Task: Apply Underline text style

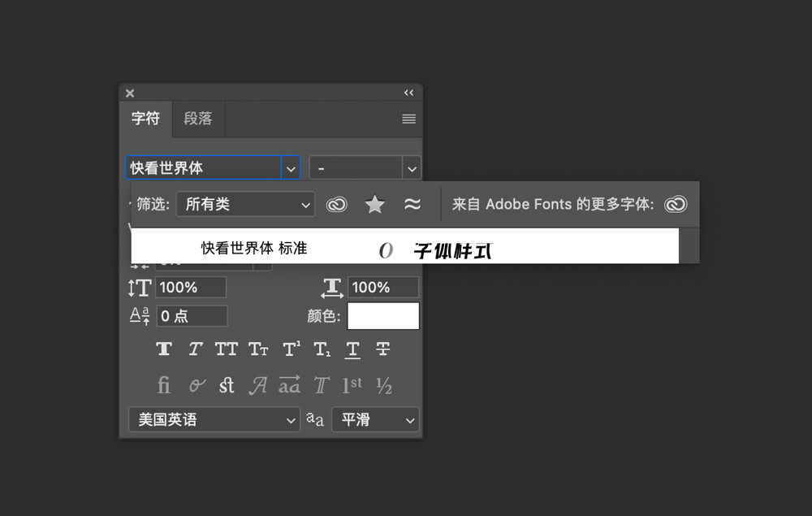Action: (352, 349)
